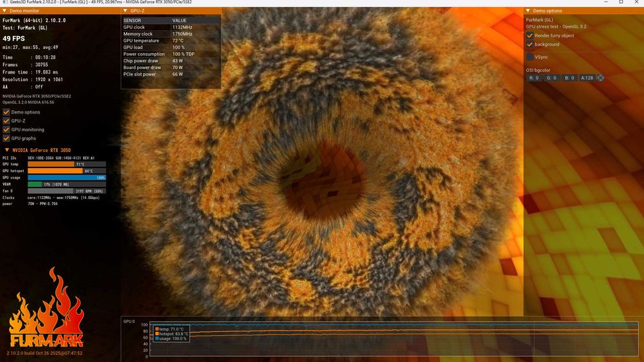This screenshot has height=362, width=644.
Task: Click the GPU stress test - OpenGL 3.2 text
Action: (x=556, y=26)
